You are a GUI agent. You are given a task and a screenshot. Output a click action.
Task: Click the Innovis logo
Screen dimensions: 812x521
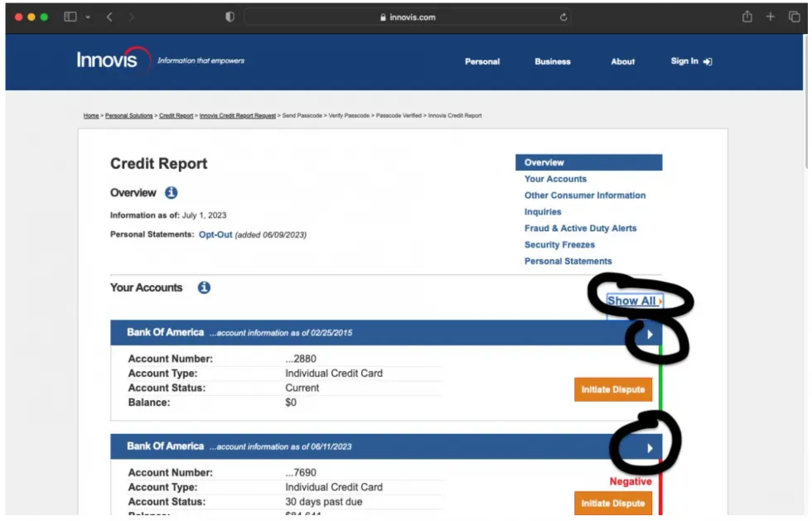[x=114, y=60]
